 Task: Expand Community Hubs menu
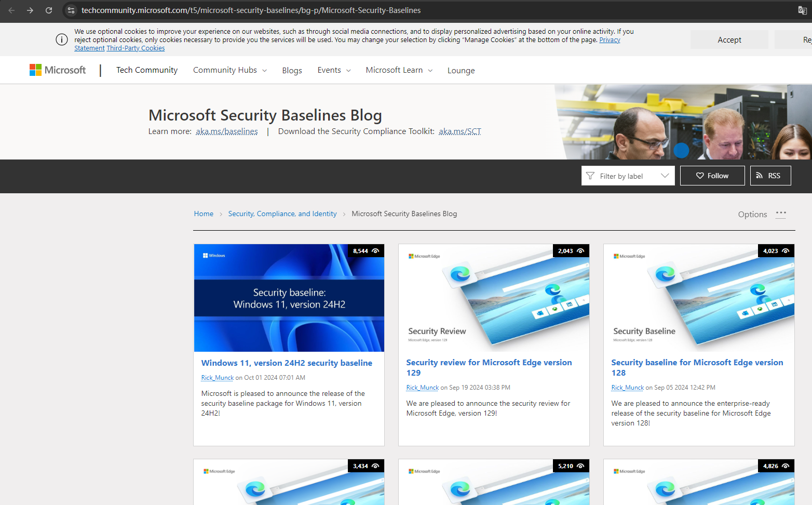coord(230,70)
